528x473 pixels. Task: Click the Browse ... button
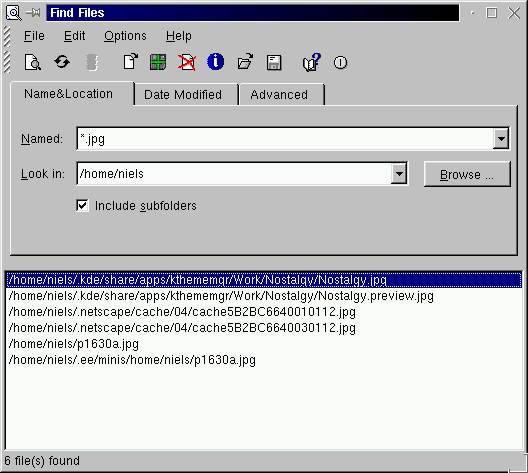tap(467, 174)
